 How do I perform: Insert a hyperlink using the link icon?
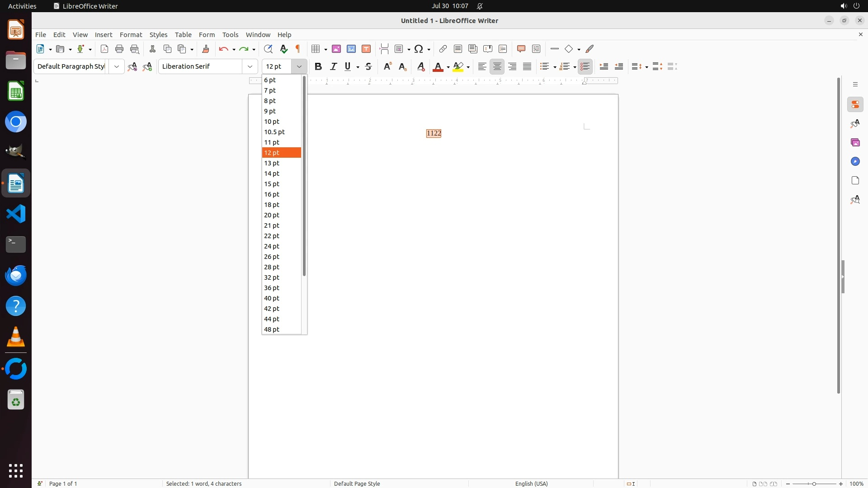443,49
